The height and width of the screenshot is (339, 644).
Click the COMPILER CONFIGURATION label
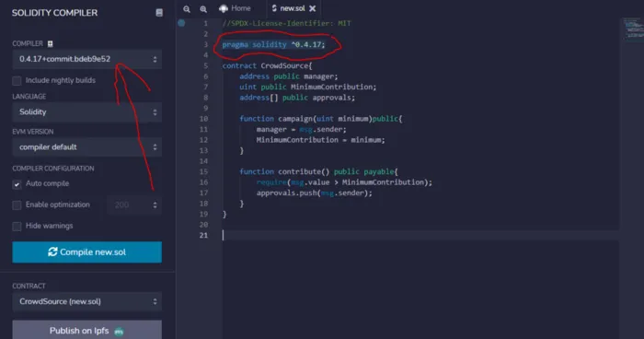[x=53, y=169]
